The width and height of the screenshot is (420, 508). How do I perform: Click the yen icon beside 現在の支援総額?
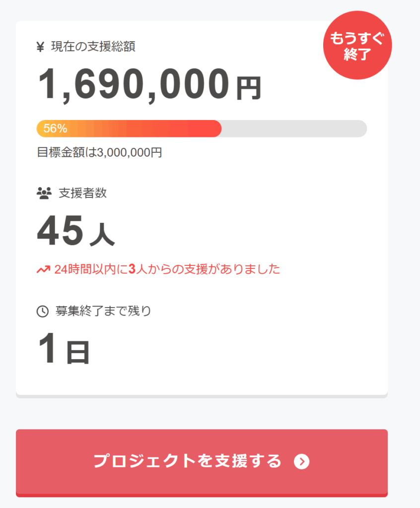(x=41, y=47)
